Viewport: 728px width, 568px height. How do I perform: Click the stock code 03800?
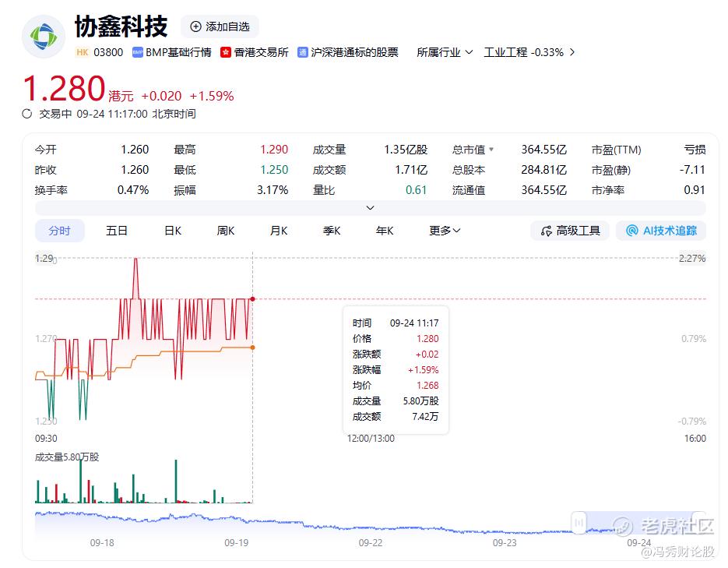(x=108, y=52)
